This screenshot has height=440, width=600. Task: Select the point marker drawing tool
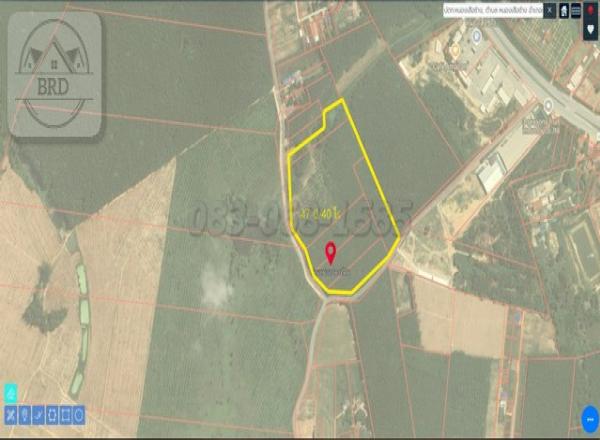(x=24, y=413)
